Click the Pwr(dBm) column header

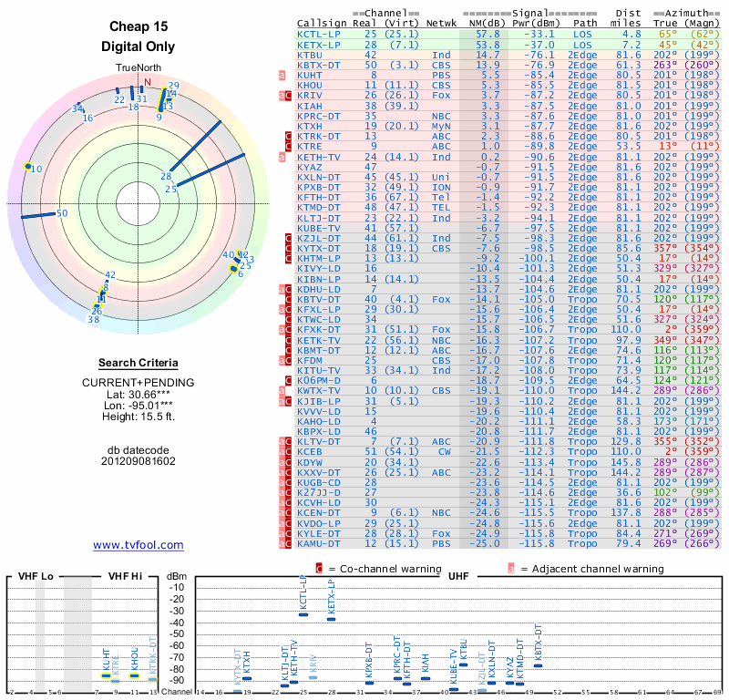point(536,24)
